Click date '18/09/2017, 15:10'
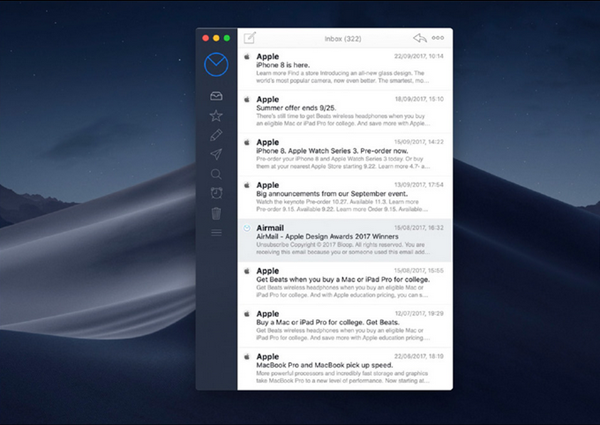The height and width of the screenshot is (425, 600). tap(419, 99)
